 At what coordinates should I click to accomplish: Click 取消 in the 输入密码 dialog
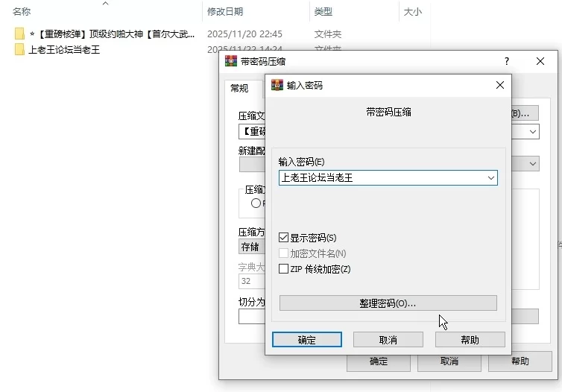pos(388,340)
